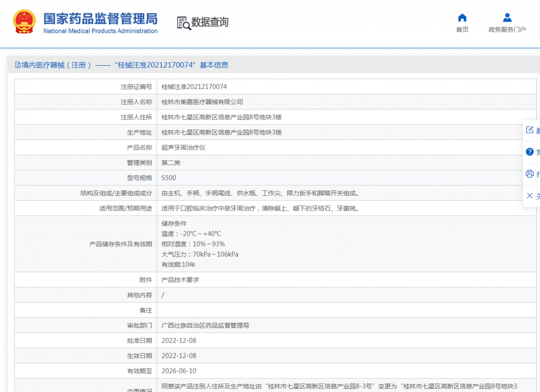Click management class 第二类 value
This screenshot has height=392, width=540.
(x=171, y=162)
